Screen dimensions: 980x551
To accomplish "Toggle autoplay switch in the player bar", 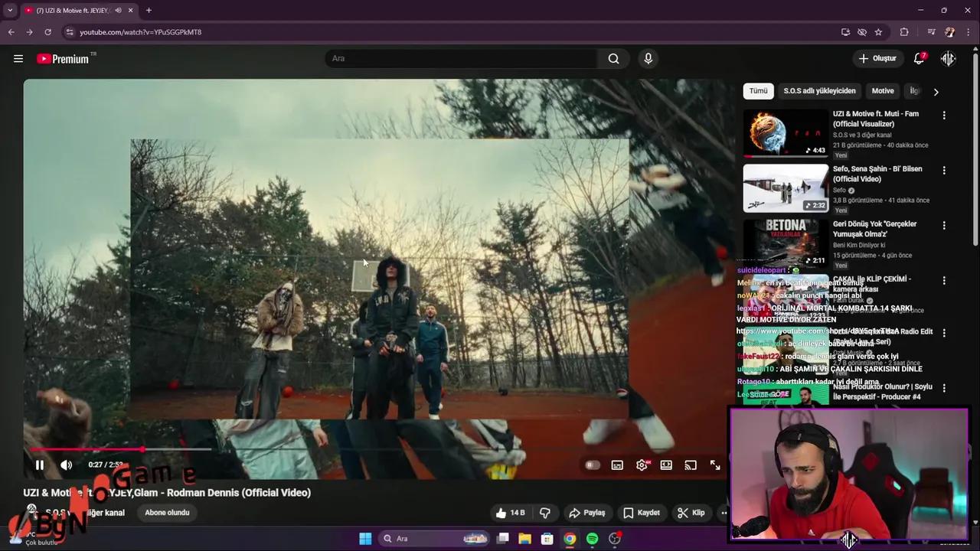I will point(591,465).
